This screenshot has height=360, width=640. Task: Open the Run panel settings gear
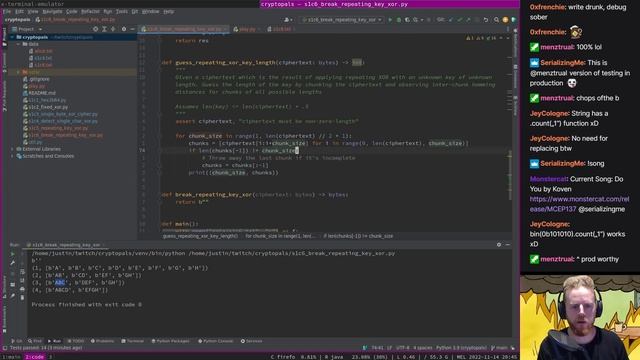(499, 244)
